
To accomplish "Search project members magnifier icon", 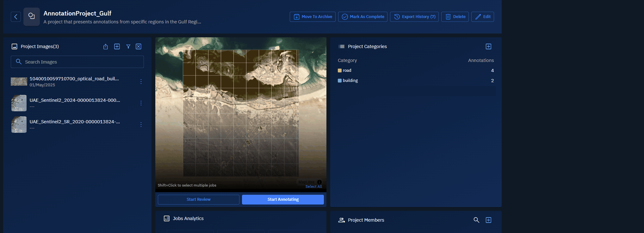I will 476,220.
